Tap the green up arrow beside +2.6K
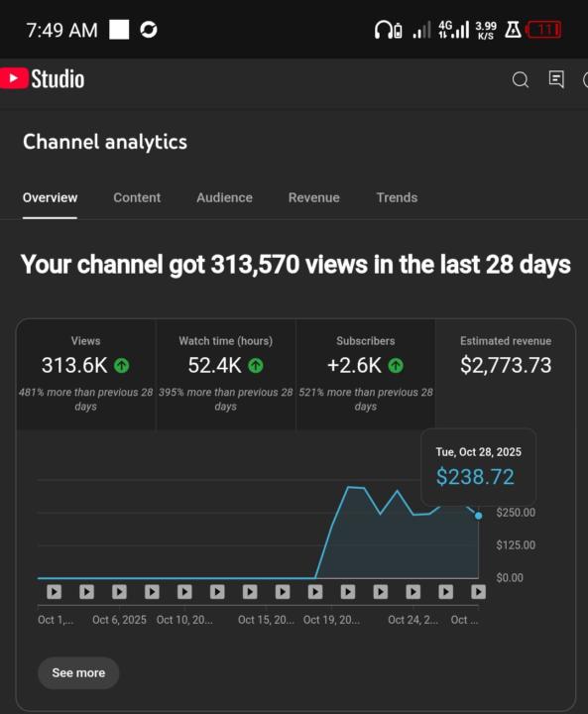Viewport: 588px width, 714px height. pos(396,365)
